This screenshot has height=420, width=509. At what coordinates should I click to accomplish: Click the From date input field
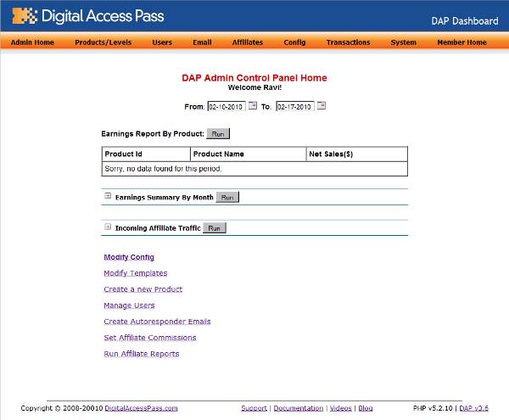pos(227,106)
